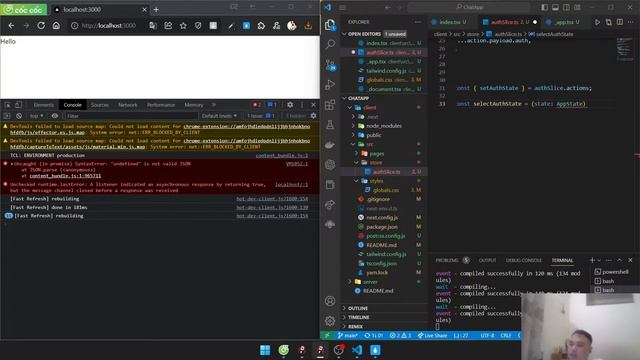Switch to DevTools Performance tab

click(161, 105)
